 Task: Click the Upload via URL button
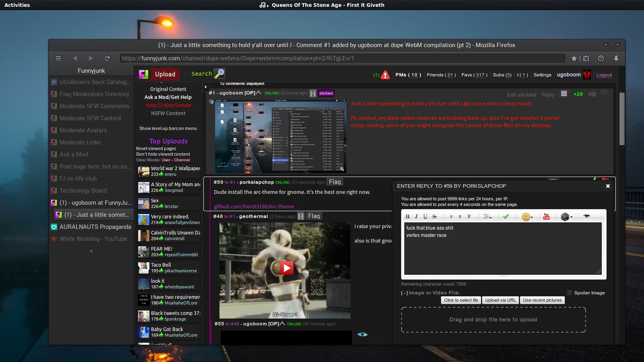[500, 300]
